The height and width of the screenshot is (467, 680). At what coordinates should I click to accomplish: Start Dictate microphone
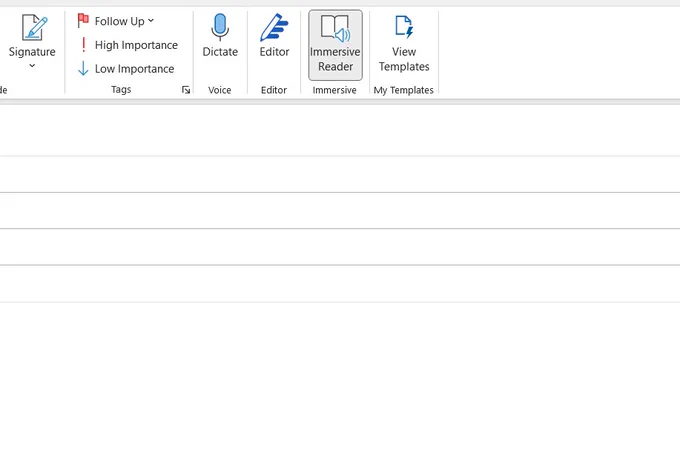click(220, 36)
